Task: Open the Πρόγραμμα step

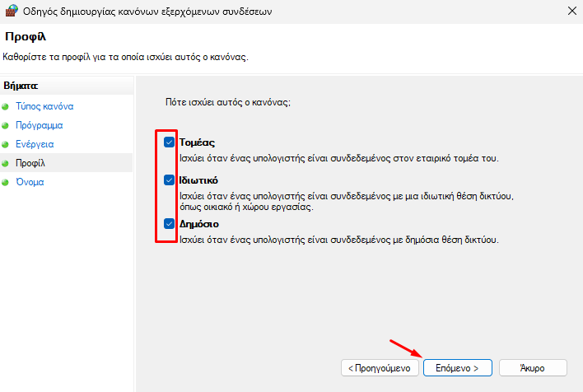Action: (39, 125)
